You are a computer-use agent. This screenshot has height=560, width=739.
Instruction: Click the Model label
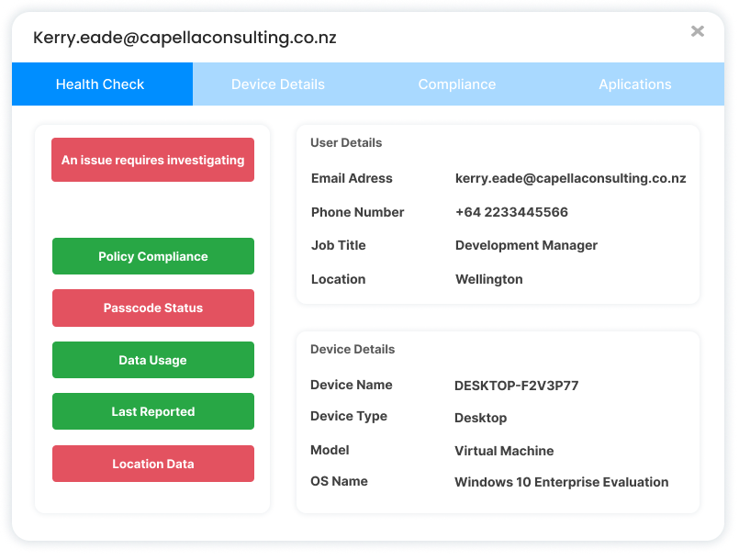point(330,450)
